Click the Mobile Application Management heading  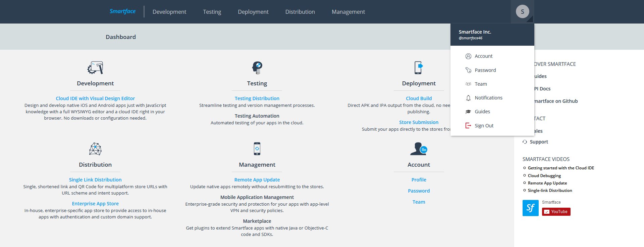coord(257,197)
